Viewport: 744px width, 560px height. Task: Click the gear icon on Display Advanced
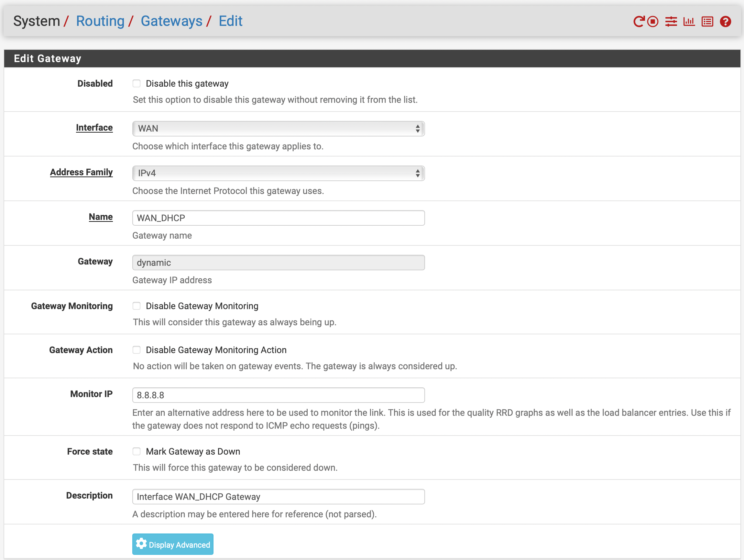click(x=141, y=544)
